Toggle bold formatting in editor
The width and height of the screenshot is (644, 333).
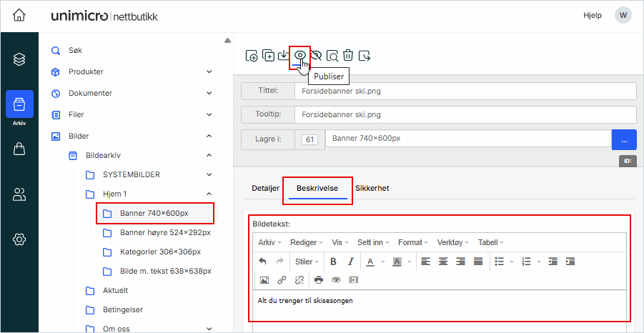click(333, 262)
